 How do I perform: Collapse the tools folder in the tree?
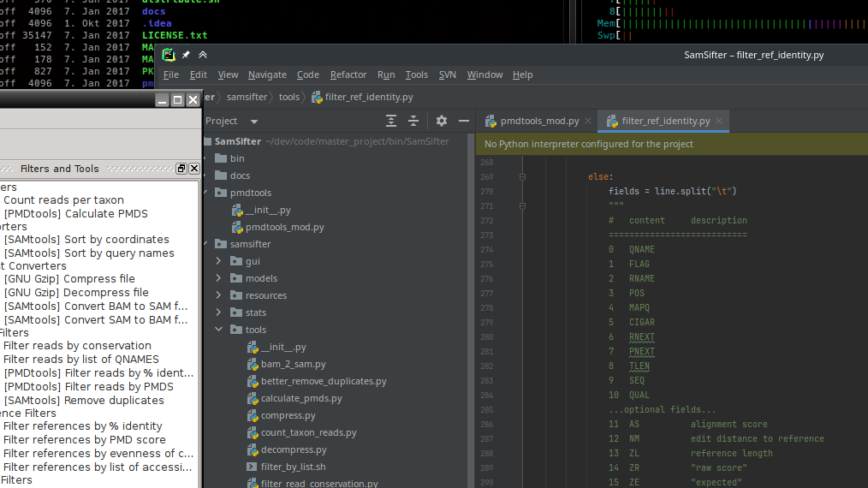click(218, 330)
